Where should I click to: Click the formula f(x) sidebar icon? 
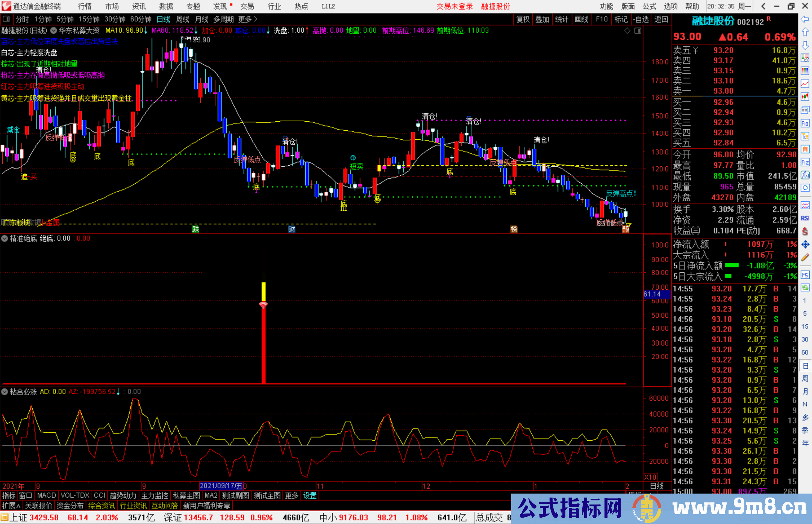coord(805,175)
